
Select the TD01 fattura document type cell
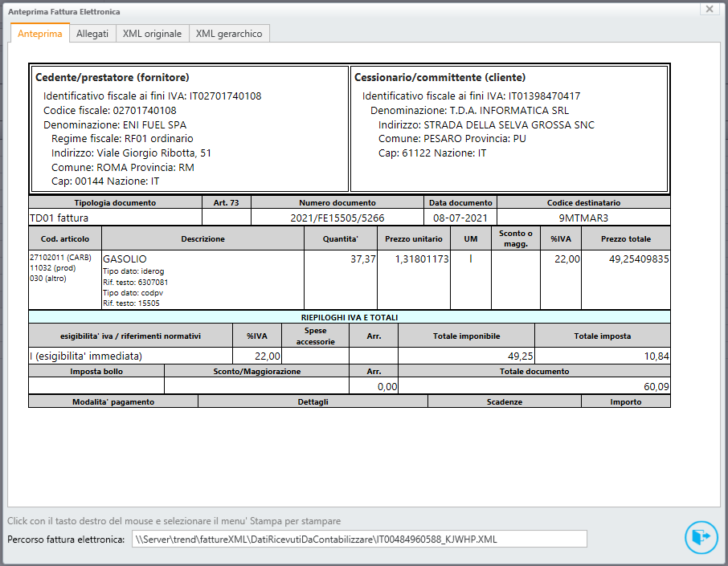tap(115, 218)
